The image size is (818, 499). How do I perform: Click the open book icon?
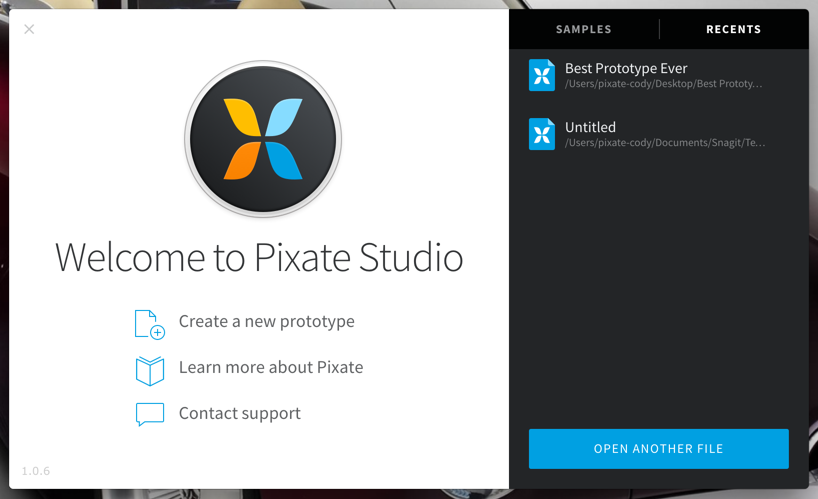pyautogui.click(x=150, y=371)
